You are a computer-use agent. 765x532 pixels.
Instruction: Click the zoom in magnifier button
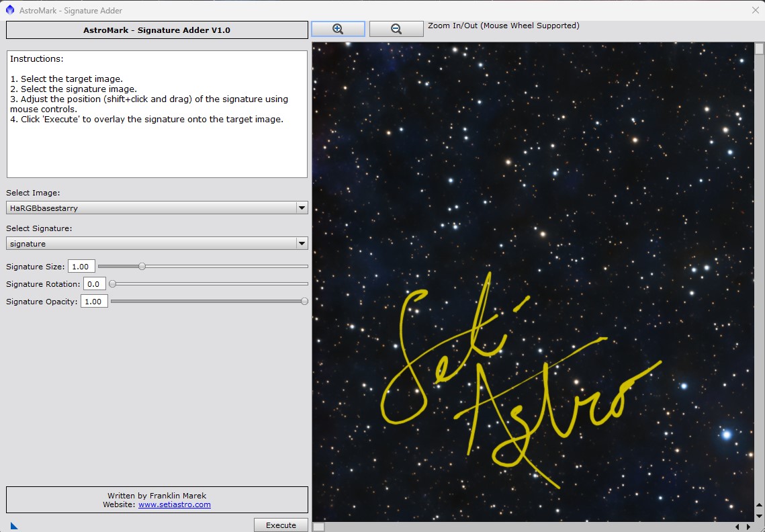(338, 29)
